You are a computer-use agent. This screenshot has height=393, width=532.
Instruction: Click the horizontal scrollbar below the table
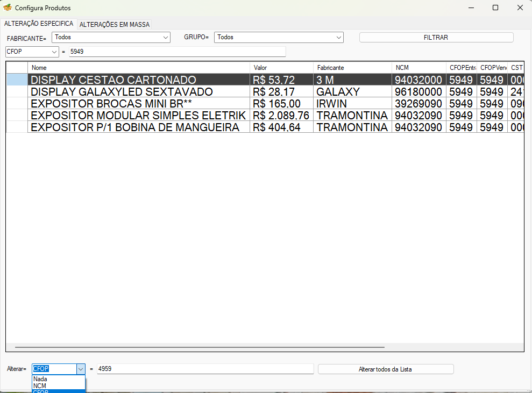pos(200,347)
